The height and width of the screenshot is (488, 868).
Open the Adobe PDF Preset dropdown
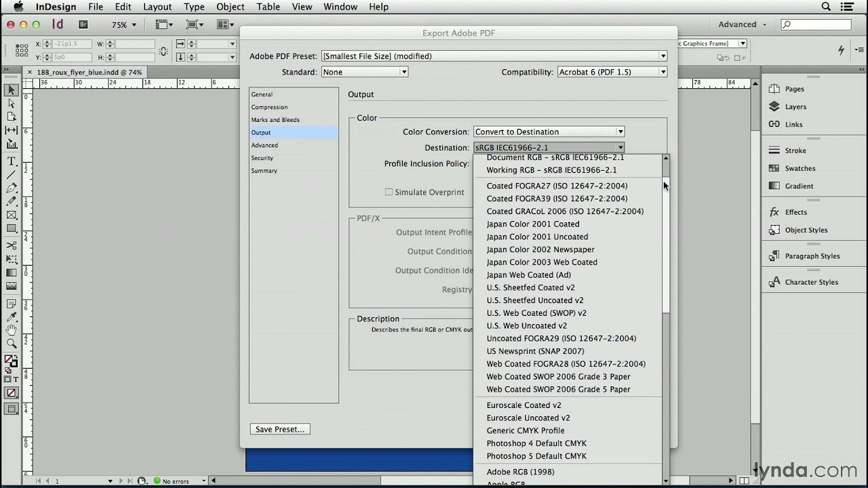tap(494, 56)
